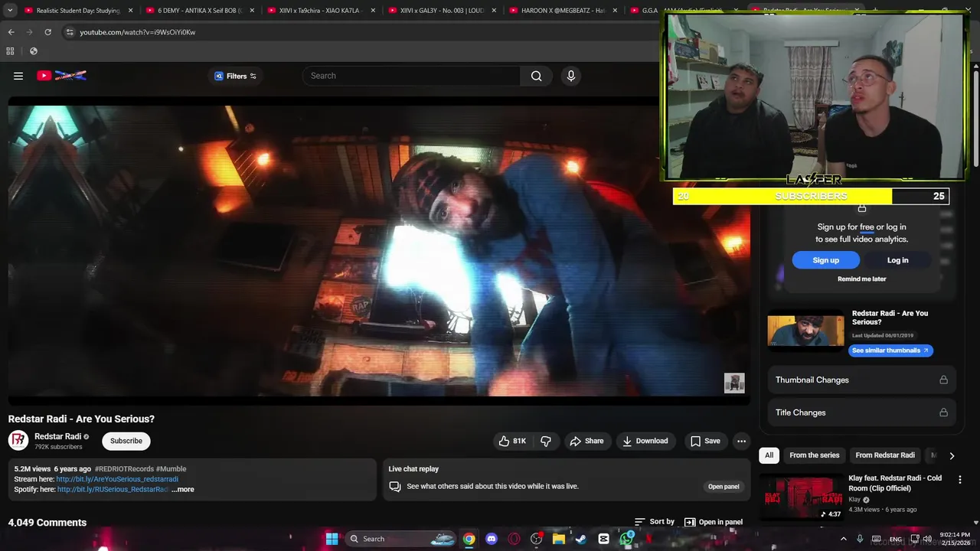Open the AreYouSerious stream bit.ly link

point(117,479)
